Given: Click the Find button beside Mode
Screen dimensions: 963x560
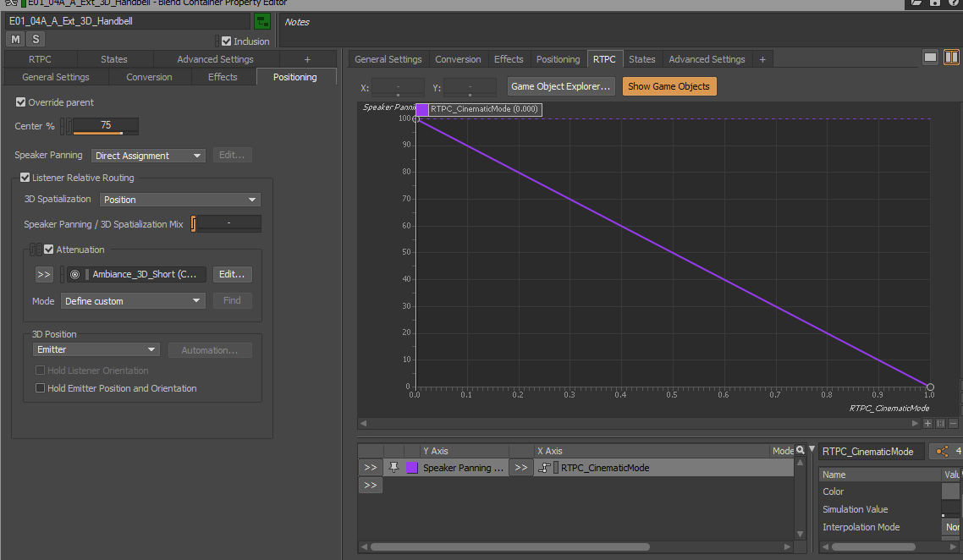Looking at the screenshot, I should pyautogui.click(x=232, y=301).
